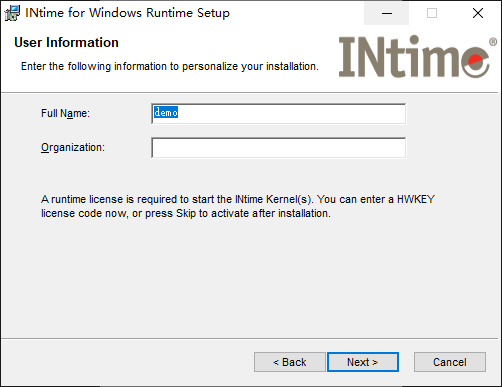Viewport: 502px width, 387px height.
Task: Close the INtime Runtime Setup dialog
Action: point(478,13)
